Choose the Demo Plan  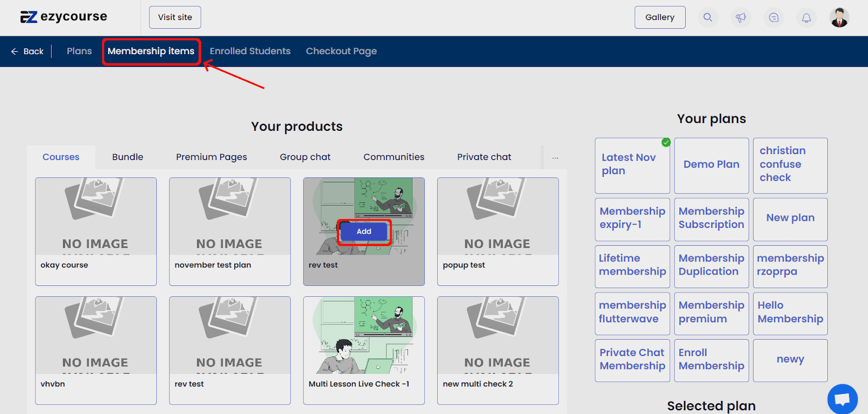(x=711, y=165)
